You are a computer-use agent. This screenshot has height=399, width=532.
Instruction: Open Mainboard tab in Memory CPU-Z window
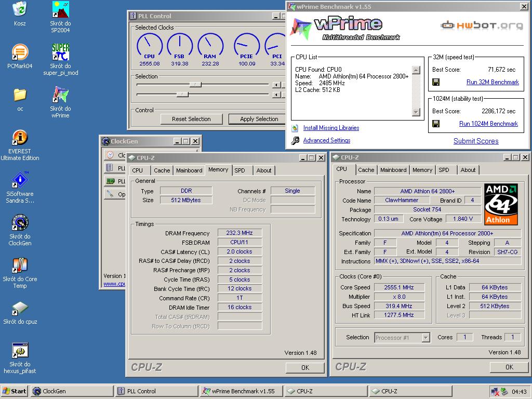(189, 170)
